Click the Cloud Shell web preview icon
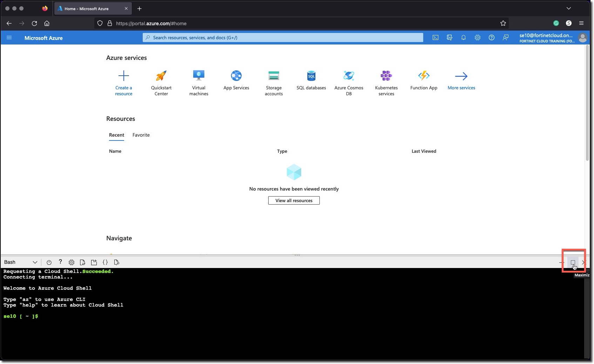Viewport: 594px width, 364px height. (x=117, y=262)
